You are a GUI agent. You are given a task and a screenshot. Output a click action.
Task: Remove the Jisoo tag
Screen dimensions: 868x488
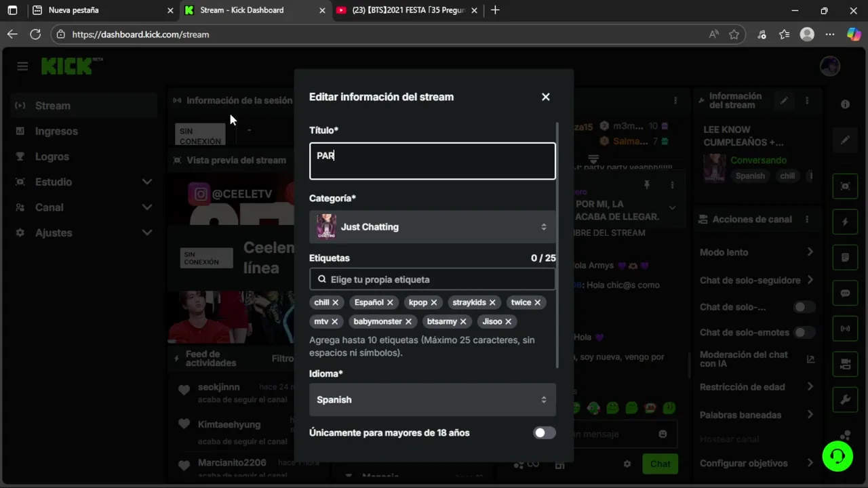(x=508, y=321)
